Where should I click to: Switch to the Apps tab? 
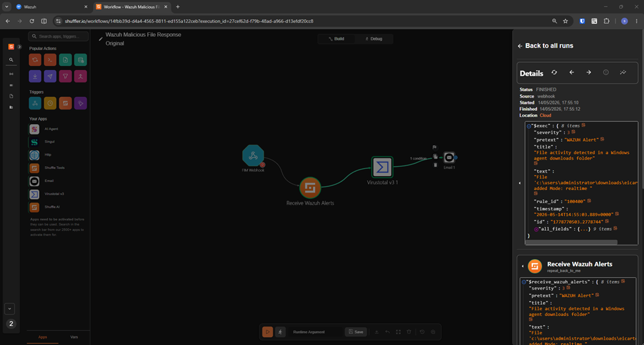43,337
